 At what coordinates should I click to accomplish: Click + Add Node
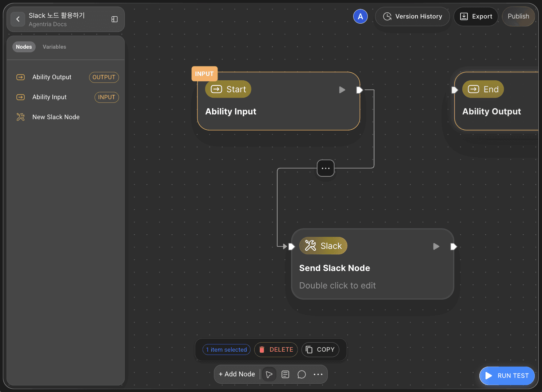[237, 374]
